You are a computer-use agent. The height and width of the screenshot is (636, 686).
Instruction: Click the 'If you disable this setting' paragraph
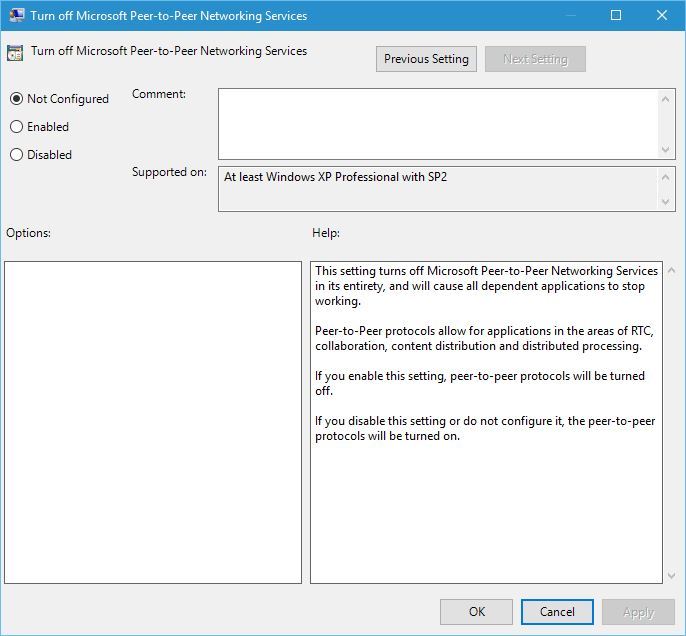click(x=485, y=428)
